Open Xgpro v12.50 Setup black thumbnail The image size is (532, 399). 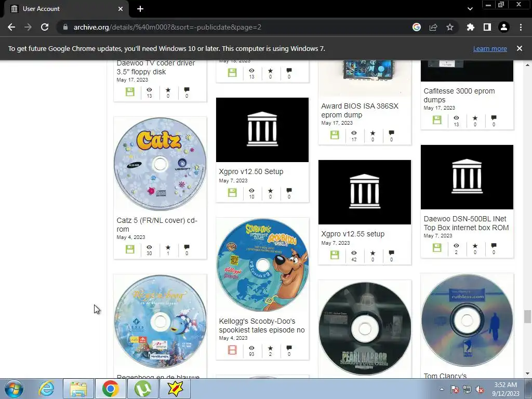[262, 129]
